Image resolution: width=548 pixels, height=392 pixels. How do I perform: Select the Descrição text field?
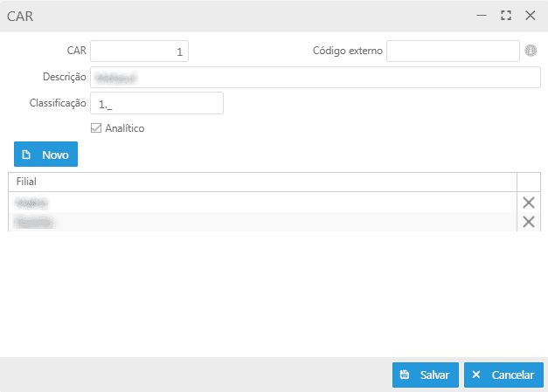(315, 78)
